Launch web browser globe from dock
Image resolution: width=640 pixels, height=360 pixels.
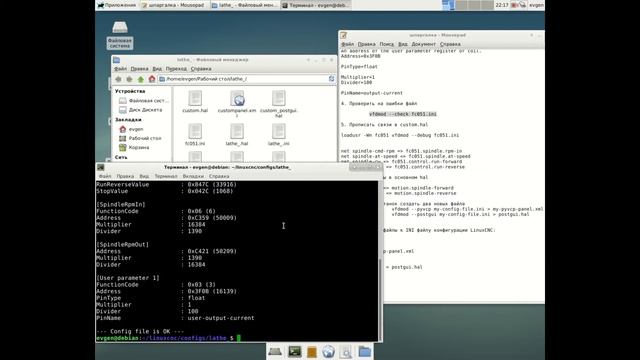click(x=329, y=351)
